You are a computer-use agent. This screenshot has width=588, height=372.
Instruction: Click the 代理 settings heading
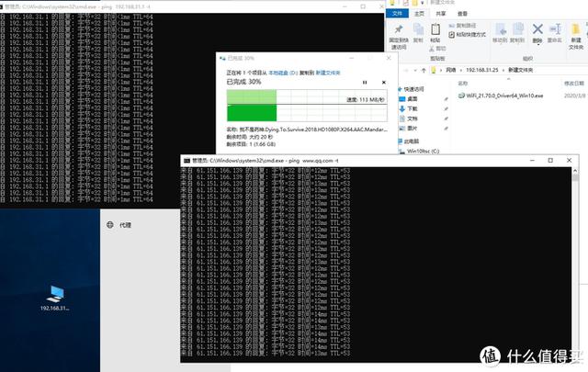125,225
